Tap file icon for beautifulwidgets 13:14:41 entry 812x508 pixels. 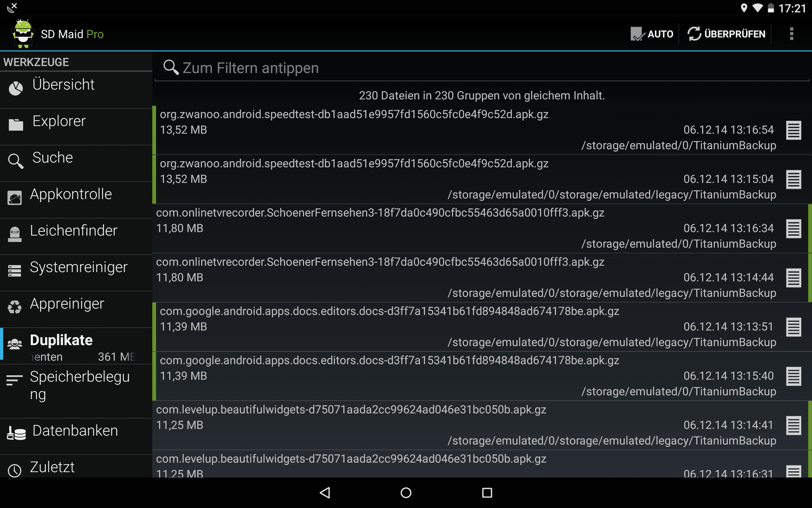point(793,425)
